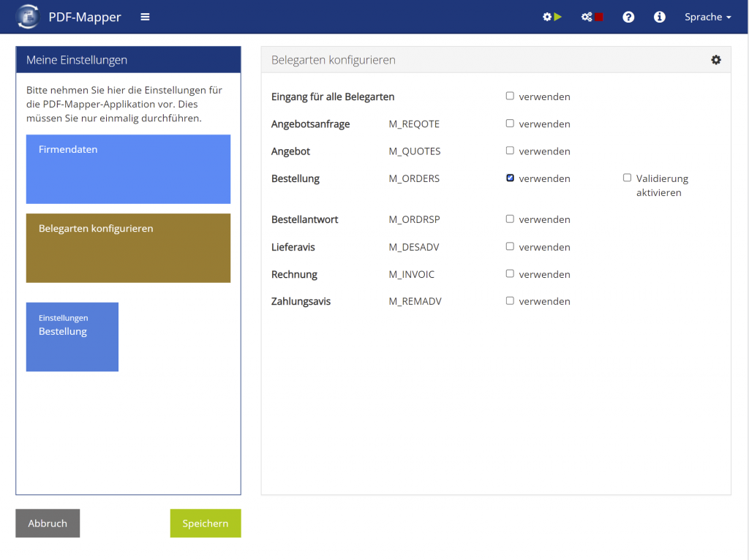The image size is (749, 560).
Task: Enable verwenden for Zahlungsavis
Action: [511, 300]
